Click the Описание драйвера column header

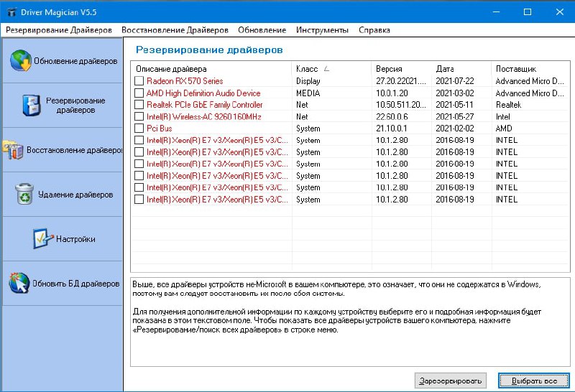(171, 69)
